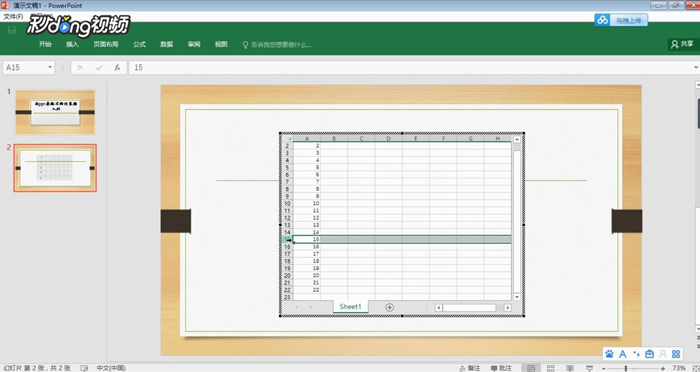The height and width of the screenshot is (372, 700).
Task: Click the spreadsheet horizontal scrollbar thumb
Action: click(469, 308)
